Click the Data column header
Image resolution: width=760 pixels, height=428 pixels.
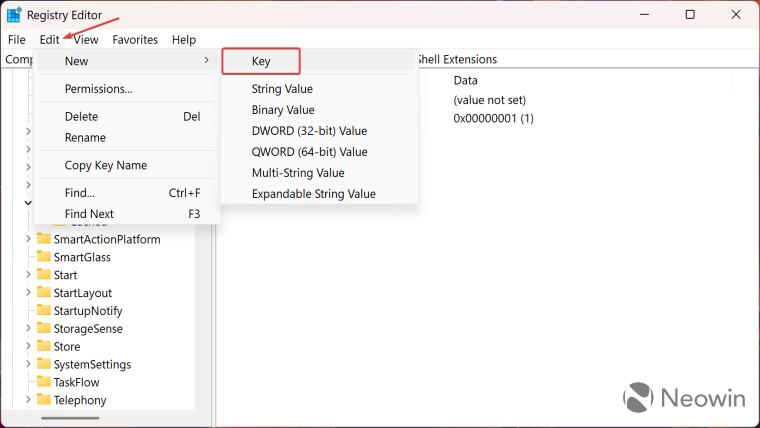465,80
